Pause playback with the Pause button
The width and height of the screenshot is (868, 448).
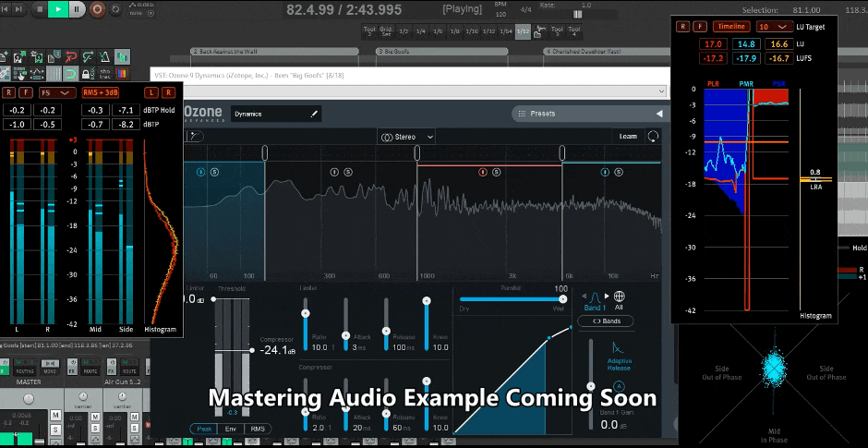77,9
